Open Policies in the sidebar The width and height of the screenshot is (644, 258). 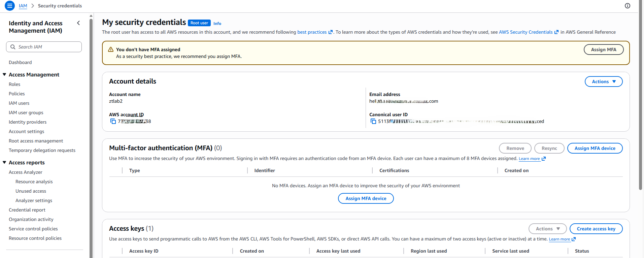17,94
